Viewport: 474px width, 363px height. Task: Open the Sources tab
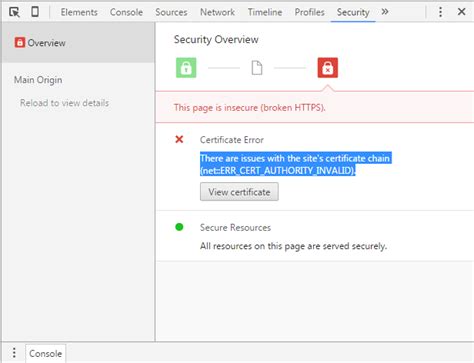click(x=171, y=12)
